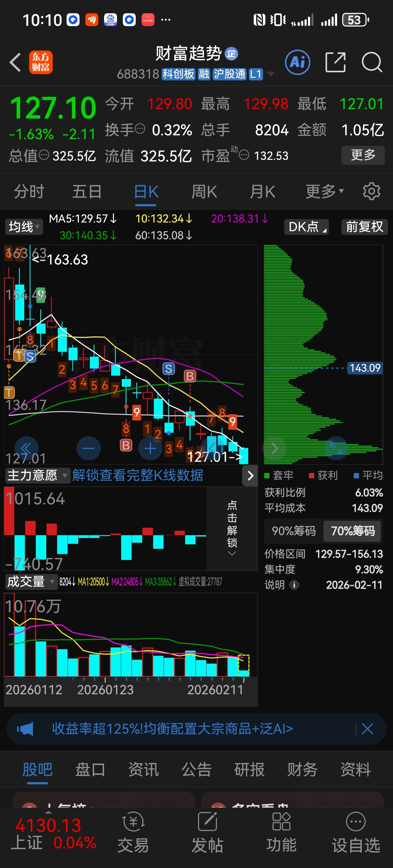The image size is (393, 868).
Task: Move K-line cursor left with single arrow
Action: point(213,448)
